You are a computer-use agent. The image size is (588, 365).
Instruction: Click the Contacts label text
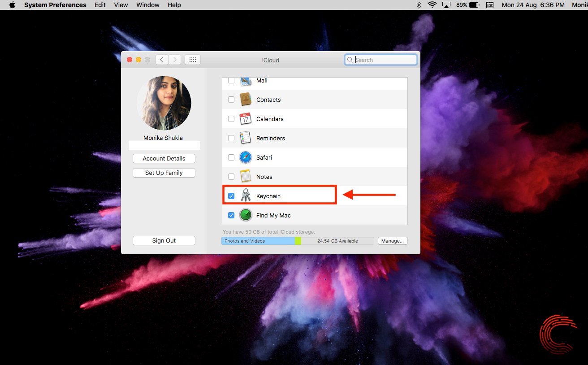click(268, 100)
